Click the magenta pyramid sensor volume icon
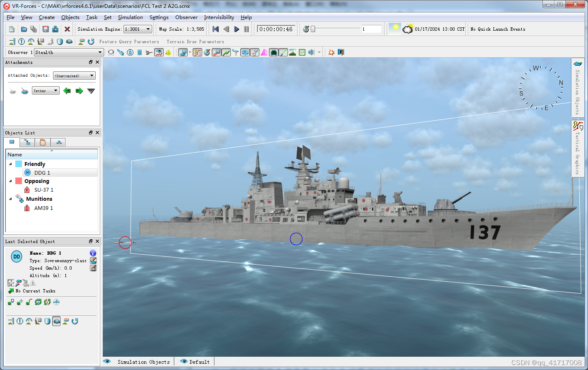 [264, 52]
